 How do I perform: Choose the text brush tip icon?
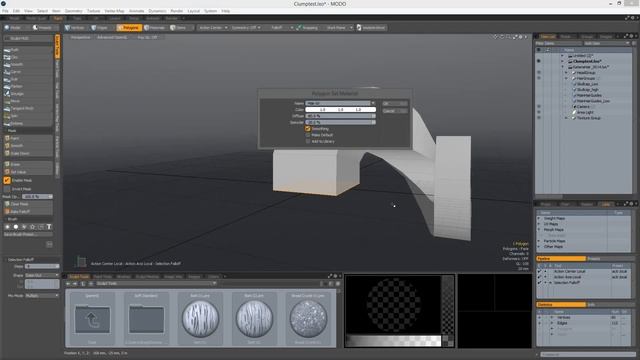pos(49,227)
